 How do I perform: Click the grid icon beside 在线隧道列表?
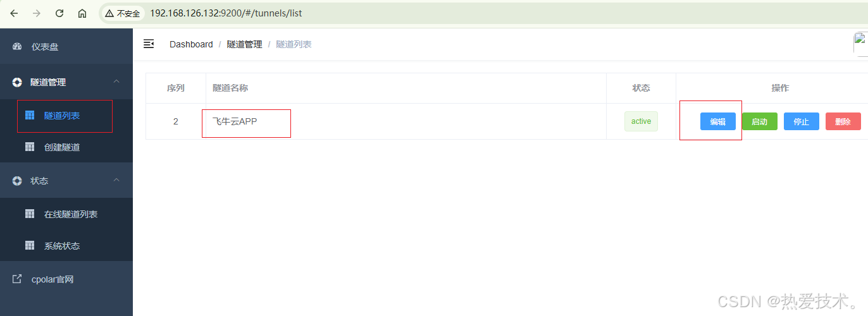coord(29,214)
